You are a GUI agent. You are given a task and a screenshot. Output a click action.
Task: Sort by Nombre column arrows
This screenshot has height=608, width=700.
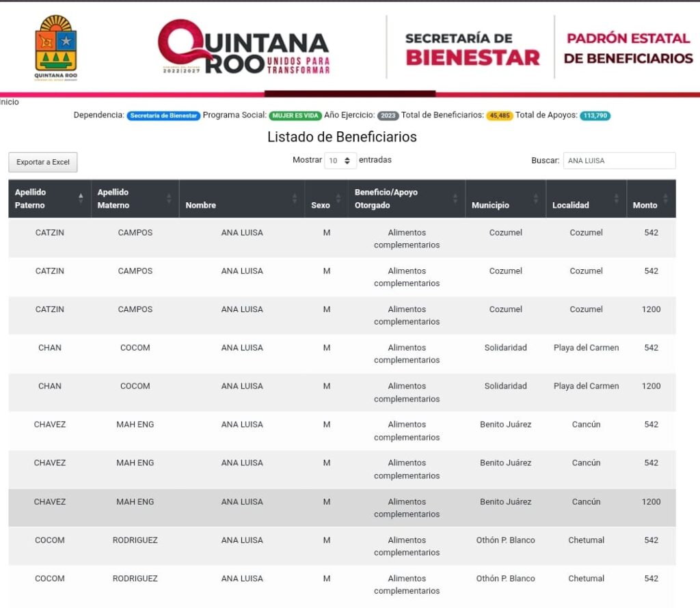click(x=295, y=199)
